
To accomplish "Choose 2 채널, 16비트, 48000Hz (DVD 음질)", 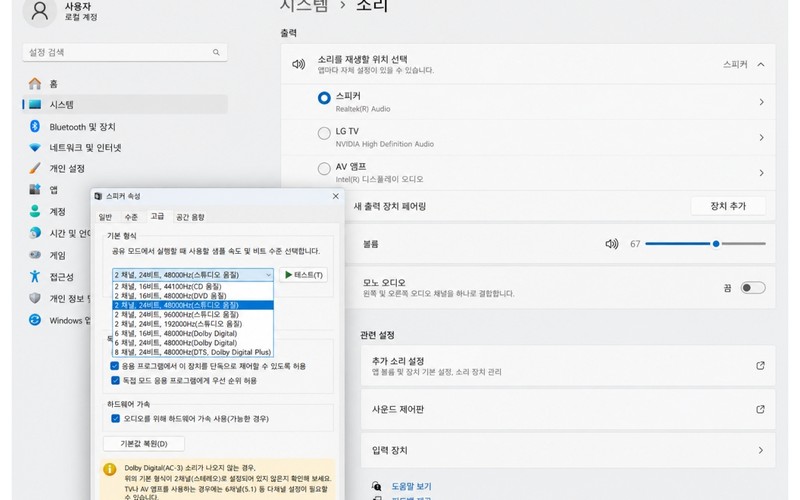I will 193,295.
